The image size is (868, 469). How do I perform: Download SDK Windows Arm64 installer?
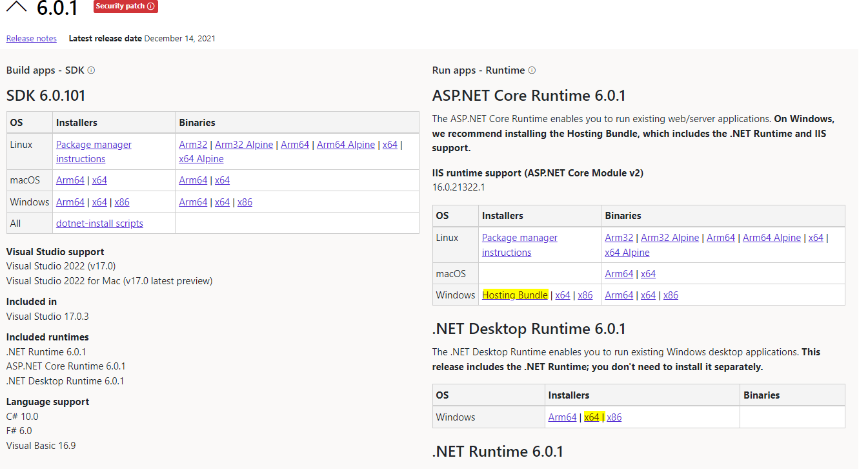pyautogui.click(x=70, y=202)
